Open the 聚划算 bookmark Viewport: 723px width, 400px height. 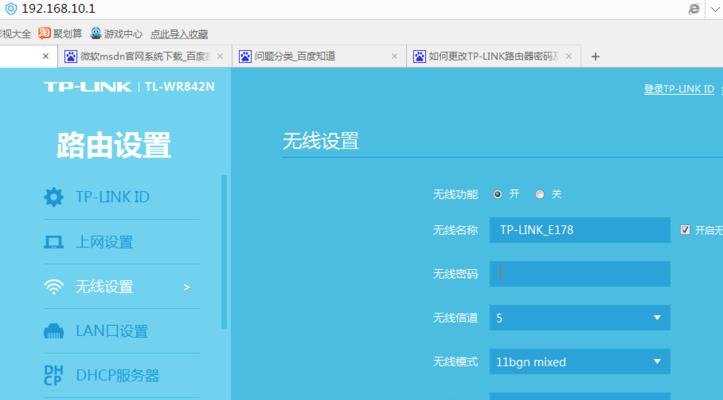tap(60, 33)
